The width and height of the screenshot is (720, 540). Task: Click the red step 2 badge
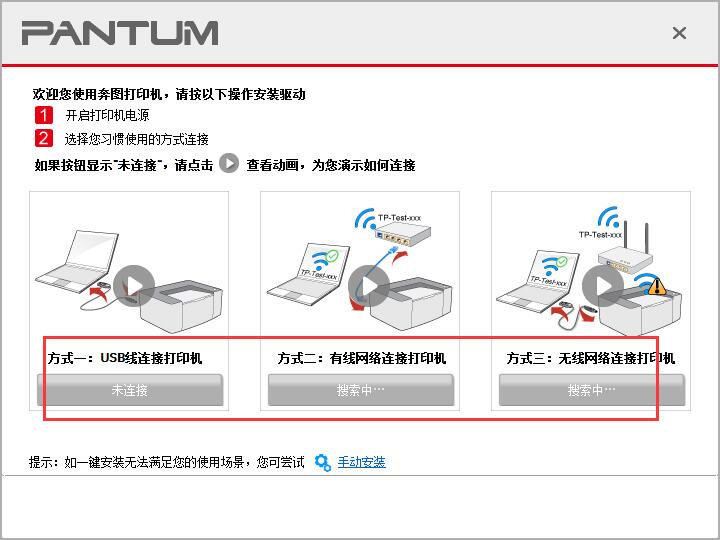[x=44, y=138]
